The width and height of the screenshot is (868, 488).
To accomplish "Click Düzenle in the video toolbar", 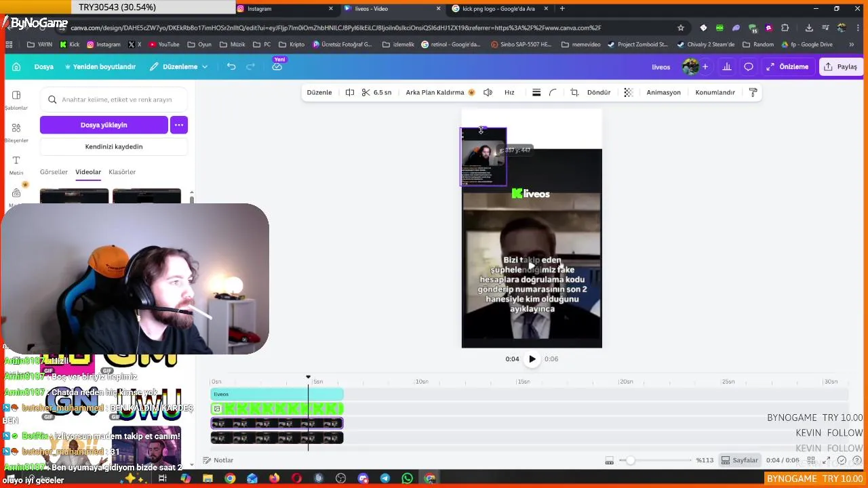I will coord(319,92).
